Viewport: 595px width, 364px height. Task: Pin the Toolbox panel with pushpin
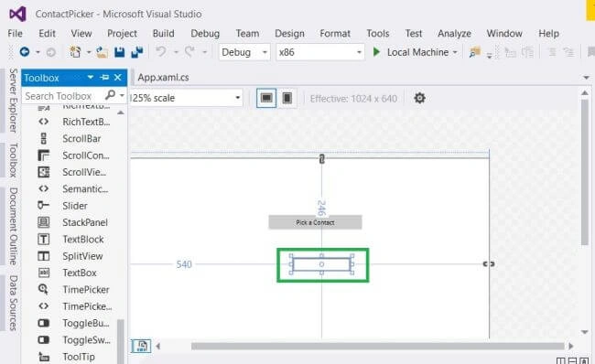pos(104,78)
